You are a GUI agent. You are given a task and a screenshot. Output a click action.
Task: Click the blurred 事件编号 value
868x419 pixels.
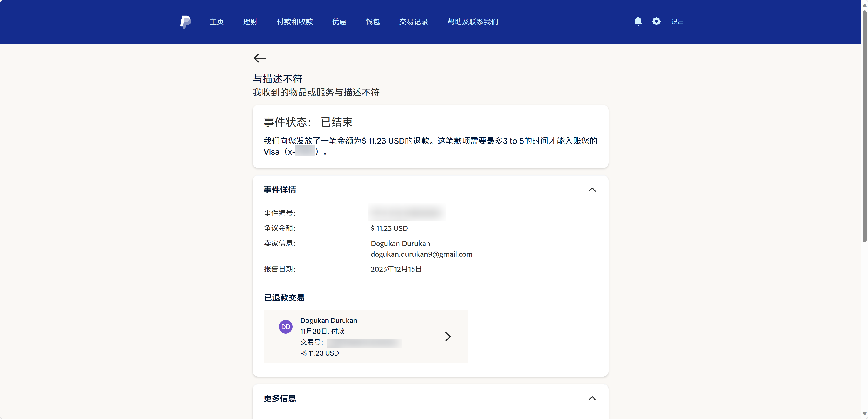coord(407,212)
